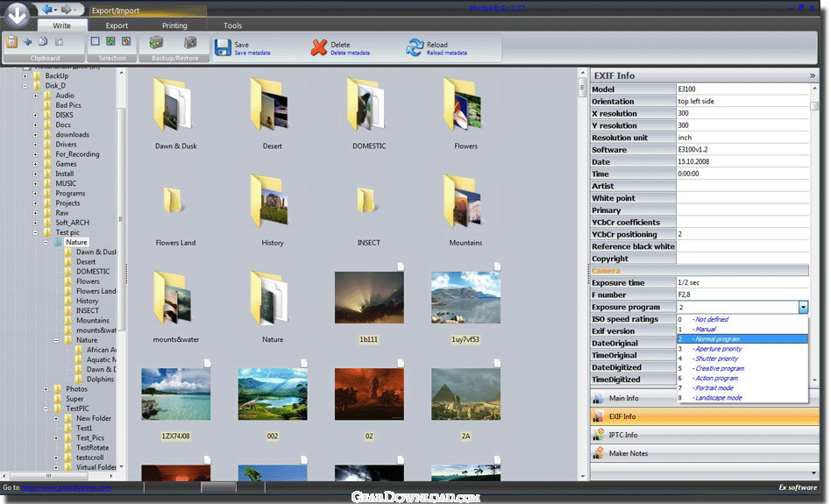Open the INSECT folder thumbnail
Screen dimensions: 831x504
click(366, 201)
